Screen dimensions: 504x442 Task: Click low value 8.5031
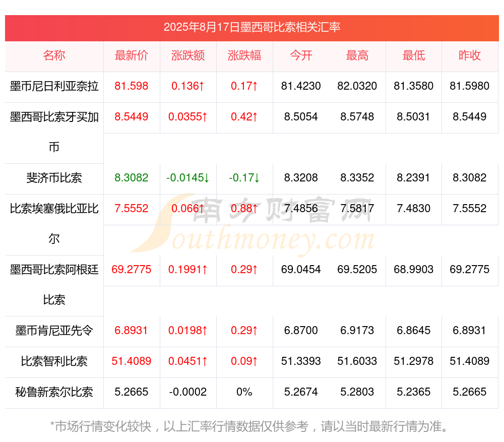pos(414,117)
